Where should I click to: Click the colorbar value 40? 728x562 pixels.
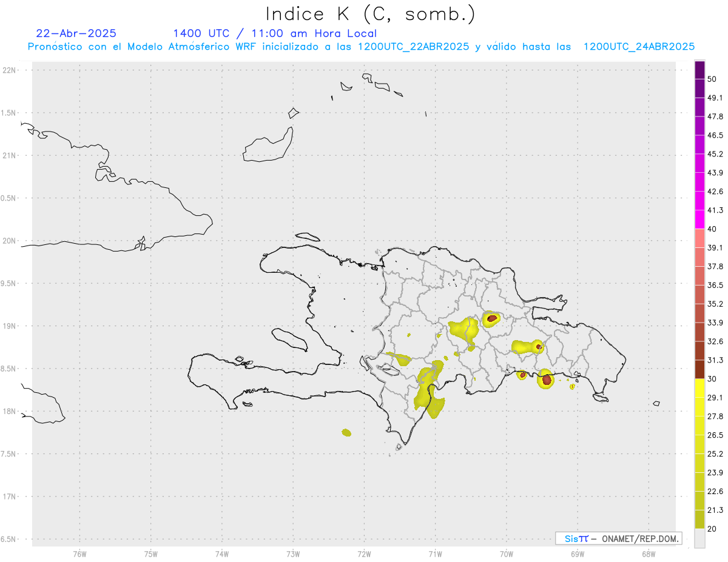coord(712,229)
